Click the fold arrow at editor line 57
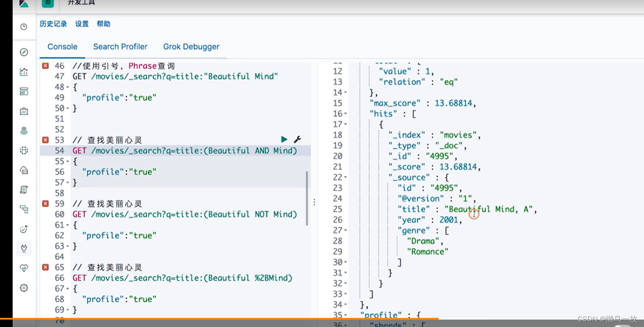This screenshot has width=644, height=327. click(x=68, y=183)
